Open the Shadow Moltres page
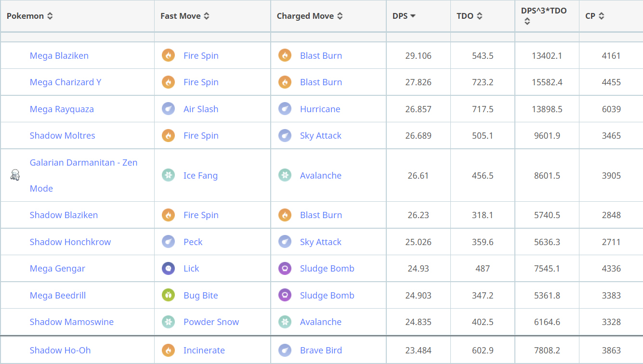 click(x=62, y=135)
